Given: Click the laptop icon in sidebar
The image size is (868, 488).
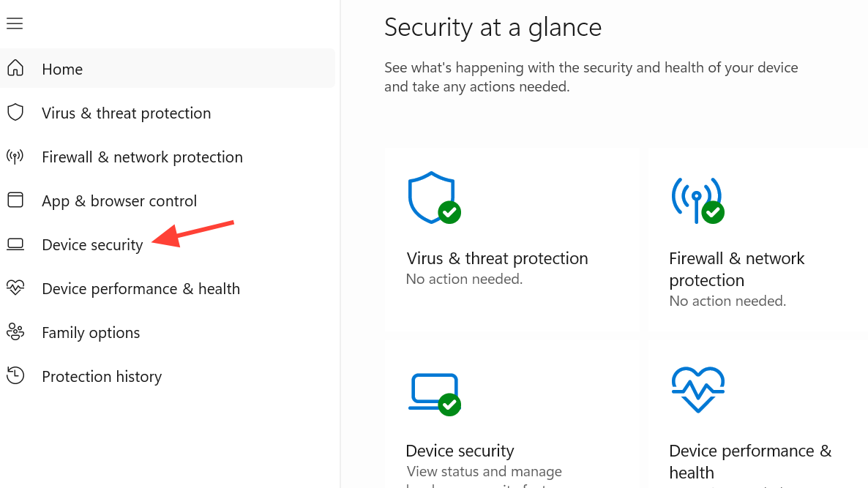Looking at the screenshot, I should click(x=15, y=244).
